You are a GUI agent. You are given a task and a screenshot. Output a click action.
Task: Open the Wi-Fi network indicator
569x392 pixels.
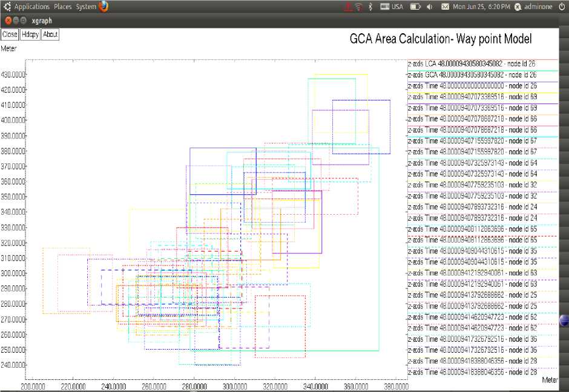[358, 7]
